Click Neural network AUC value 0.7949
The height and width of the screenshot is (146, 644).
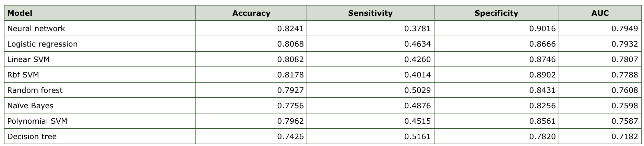click(x=625, y=28)
